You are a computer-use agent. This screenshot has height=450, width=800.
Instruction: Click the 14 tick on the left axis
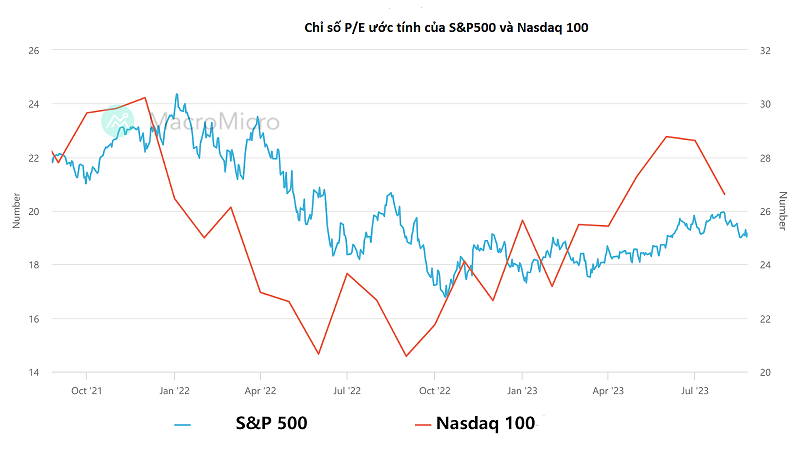(x=32, y=373)
